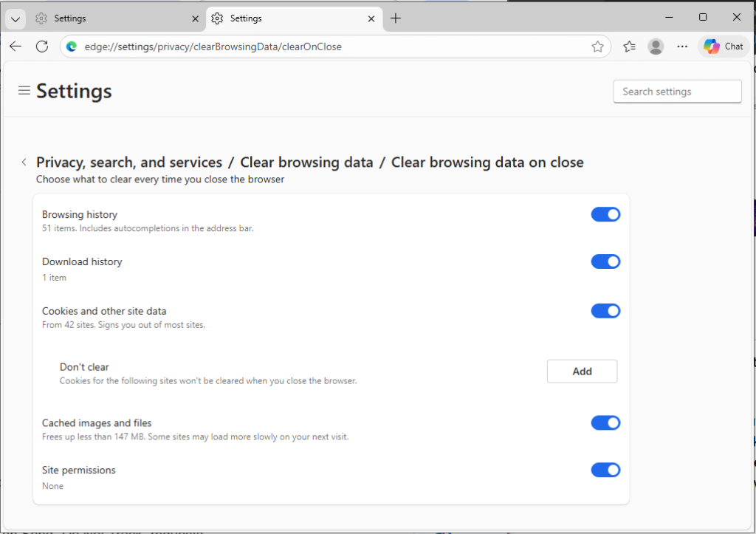Screen dimensions: 756x534
Task: Click the site information icon in address bar
Action: [71, 46]
